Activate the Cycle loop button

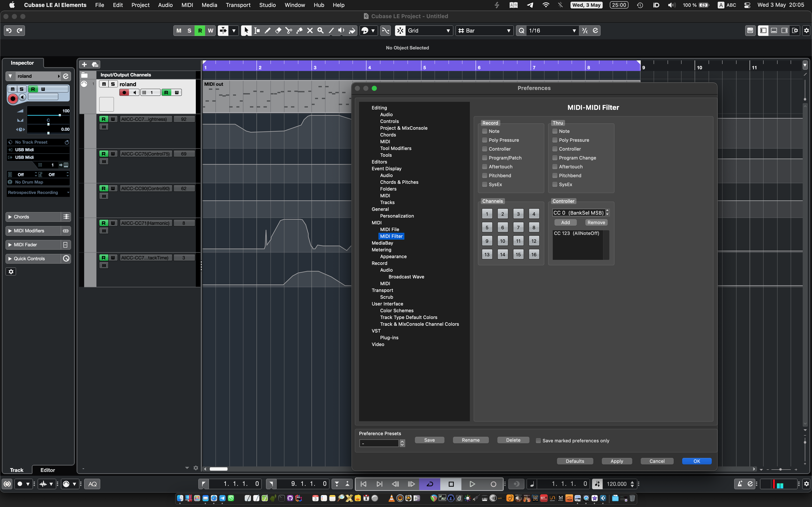pyautogui.click(x=430, y=484)
